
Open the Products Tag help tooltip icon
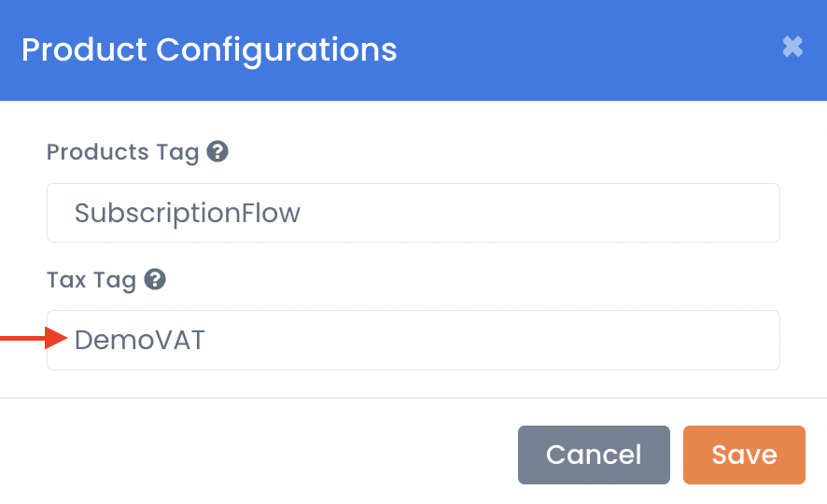217,152
